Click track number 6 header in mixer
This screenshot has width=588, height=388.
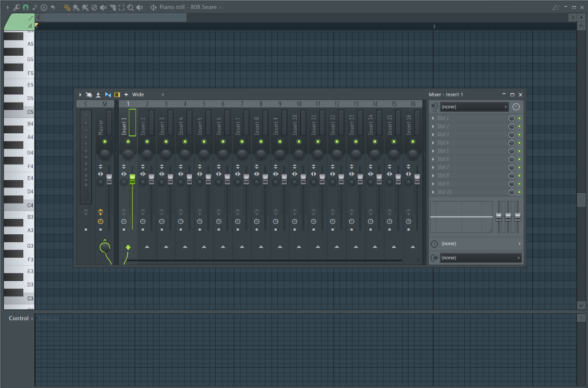223,104
